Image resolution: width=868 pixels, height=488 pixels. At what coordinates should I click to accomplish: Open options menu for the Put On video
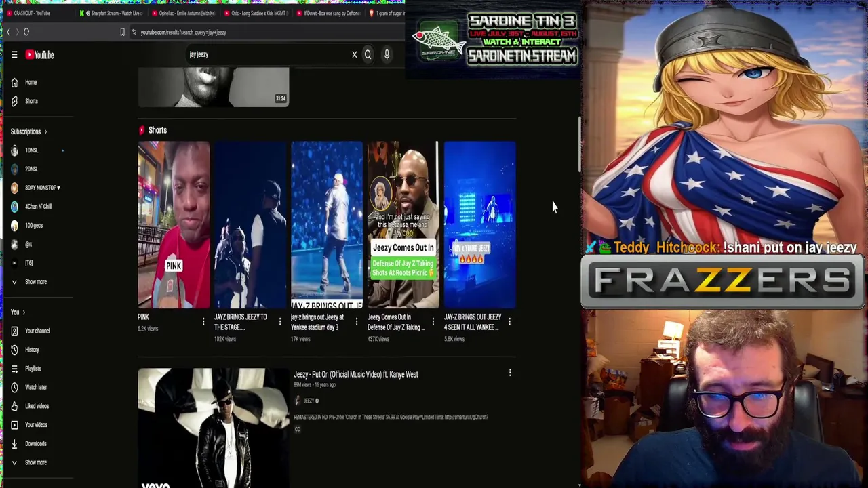(x=510, y=373)
